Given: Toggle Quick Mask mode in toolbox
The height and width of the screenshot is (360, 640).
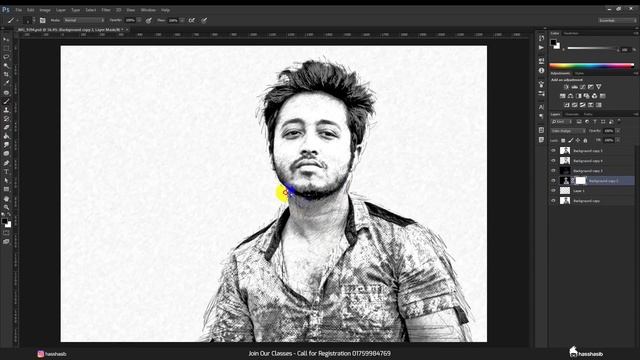Looking at the screenshot, I should 6,233.
